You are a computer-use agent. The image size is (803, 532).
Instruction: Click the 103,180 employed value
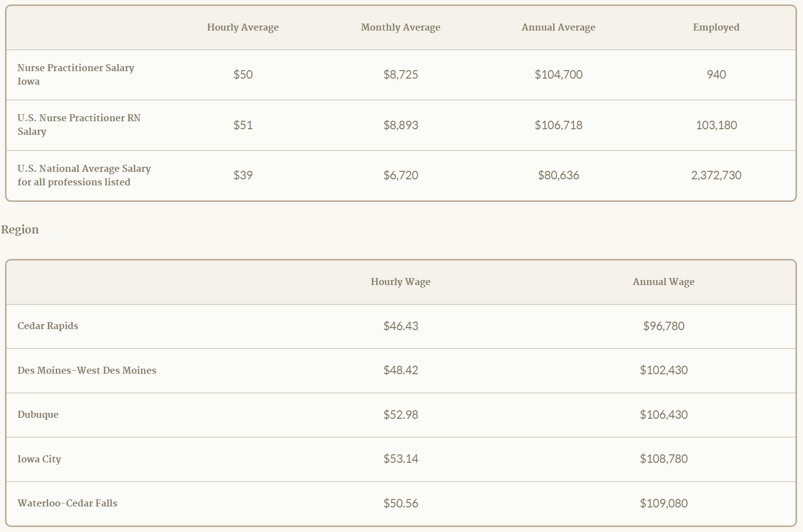click(x=716, y=125)
